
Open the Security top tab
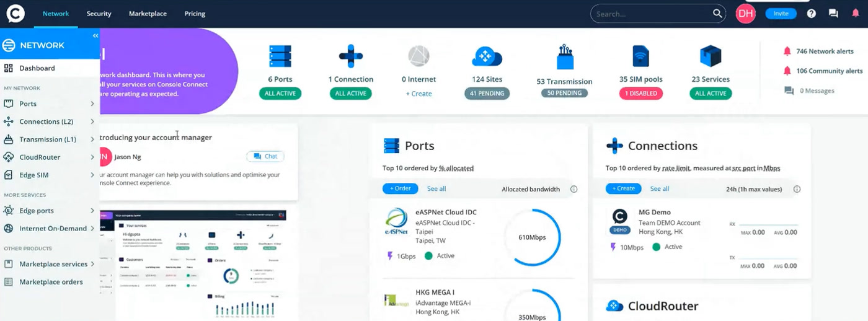[x=99, y=14]
